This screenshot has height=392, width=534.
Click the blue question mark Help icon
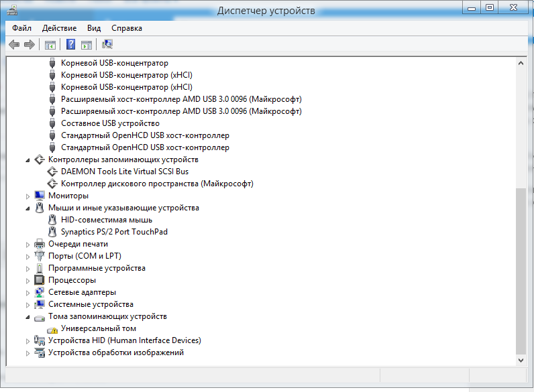(x=70, y=44)
